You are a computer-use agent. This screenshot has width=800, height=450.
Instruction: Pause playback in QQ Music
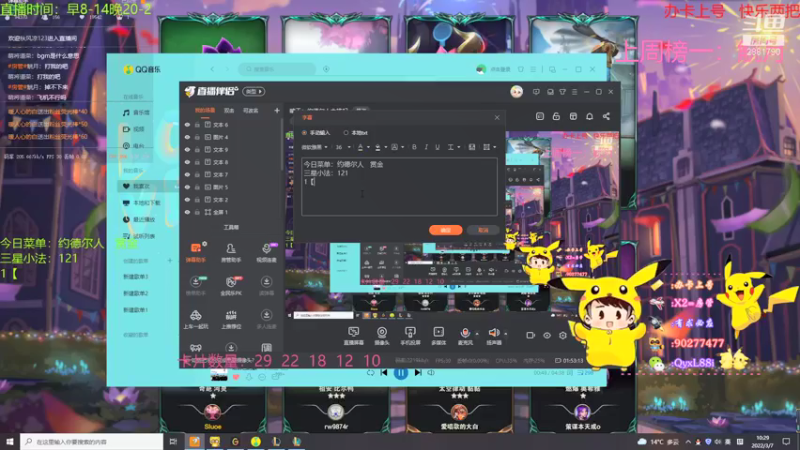click(401, 373)
